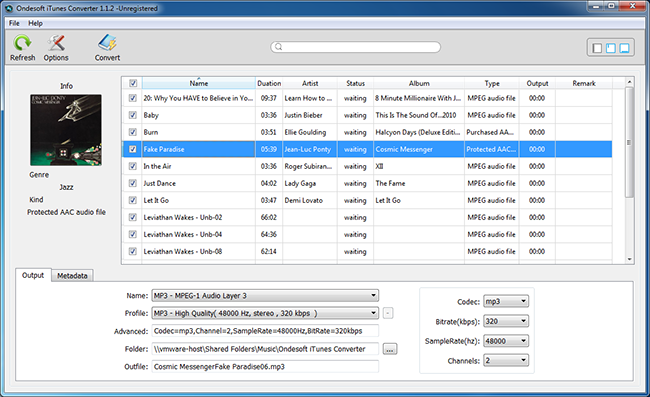The width and height of the screenshot is (650, 397).
Task: Click the folder browse "..." button
Action: pyautogui.click(x=389, y=349)
